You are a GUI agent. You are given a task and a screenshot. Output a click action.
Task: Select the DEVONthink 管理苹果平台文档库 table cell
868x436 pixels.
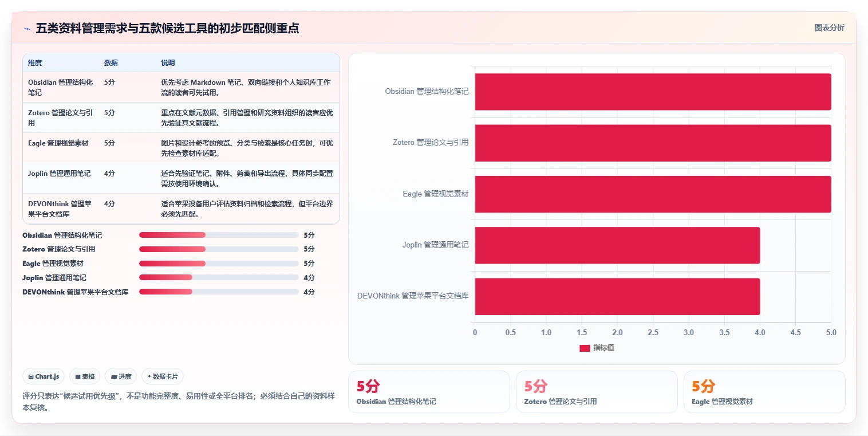[60, 209]
